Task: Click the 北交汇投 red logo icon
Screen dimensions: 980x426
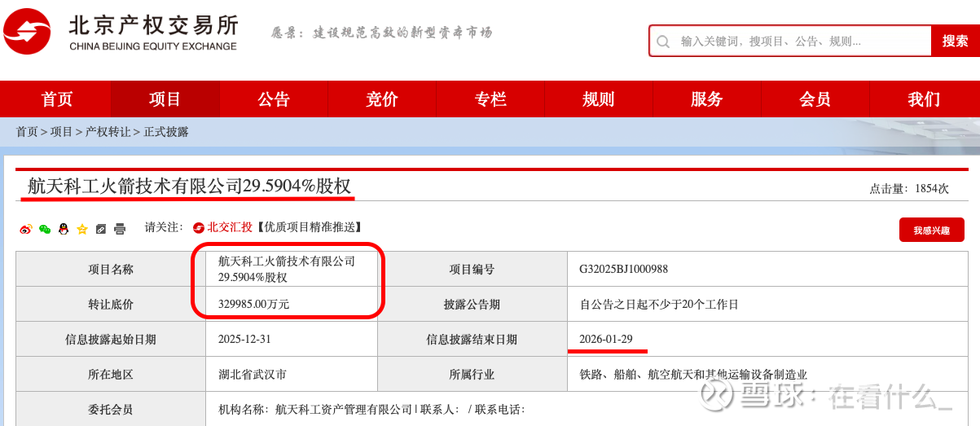Action: pyautogui.click(x=200, y=227)
